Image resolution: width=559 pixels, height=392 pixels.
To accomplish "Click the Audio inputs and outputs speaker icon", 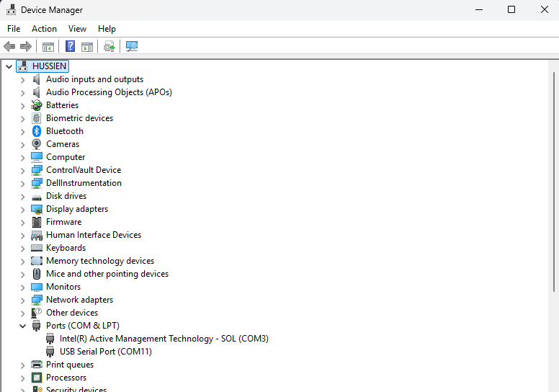I will pyautogui.click(x=36, y=79).
